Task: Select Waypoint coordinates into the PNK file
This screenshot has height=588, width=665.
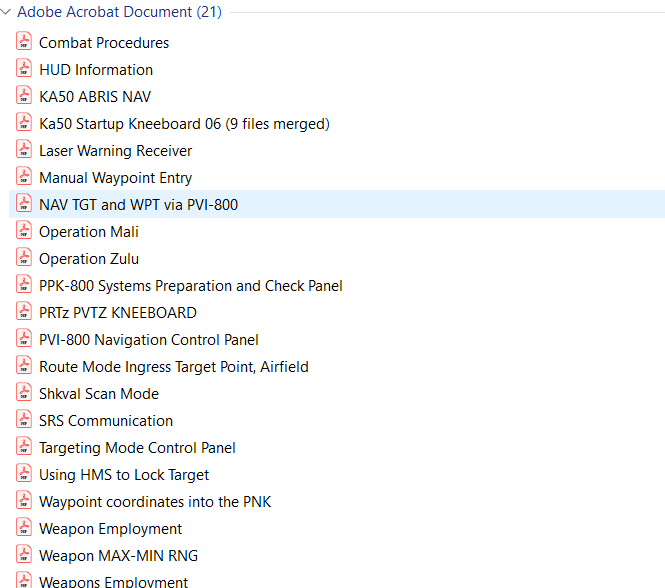Action: [x=155, y=502]
